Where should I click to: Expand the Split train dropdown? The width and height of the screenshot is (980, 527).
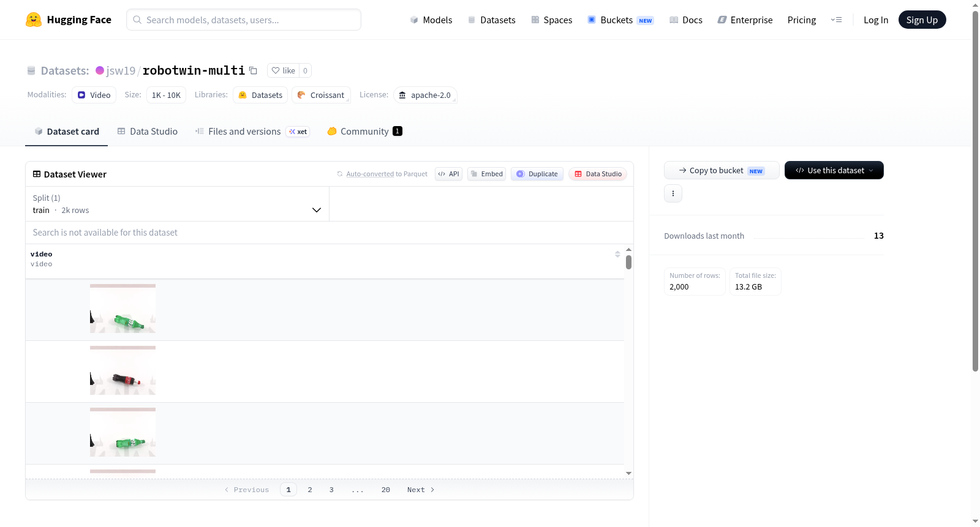click(177, 204)
